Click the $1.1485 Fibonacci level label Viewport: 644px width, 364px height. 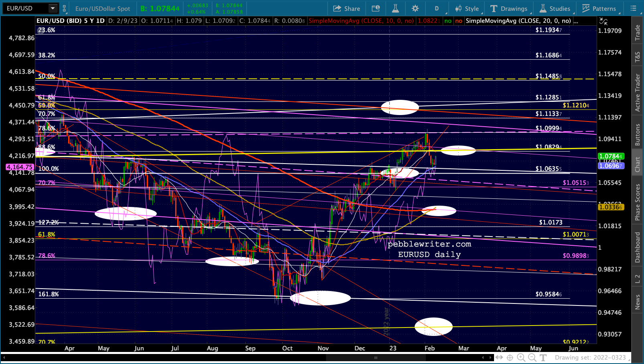[x=549, y=76]
